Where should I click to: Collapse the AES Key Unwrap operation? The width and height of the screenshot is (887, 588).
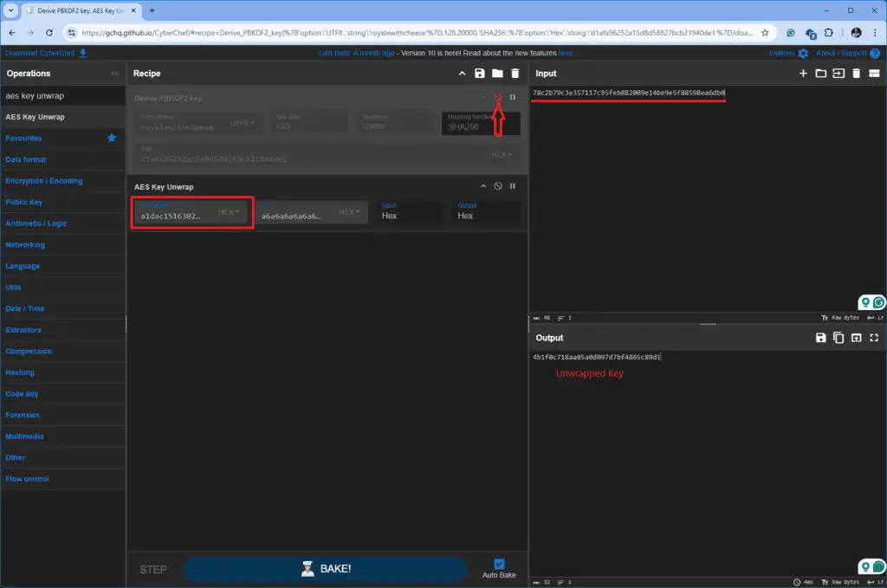pos(483,186)
